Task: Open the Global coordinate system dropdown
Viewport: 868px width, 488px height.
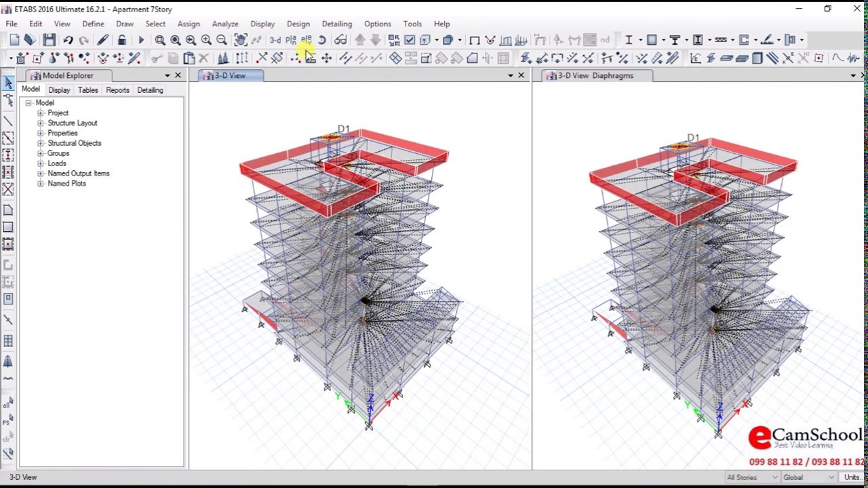Action: coord(808,478)
